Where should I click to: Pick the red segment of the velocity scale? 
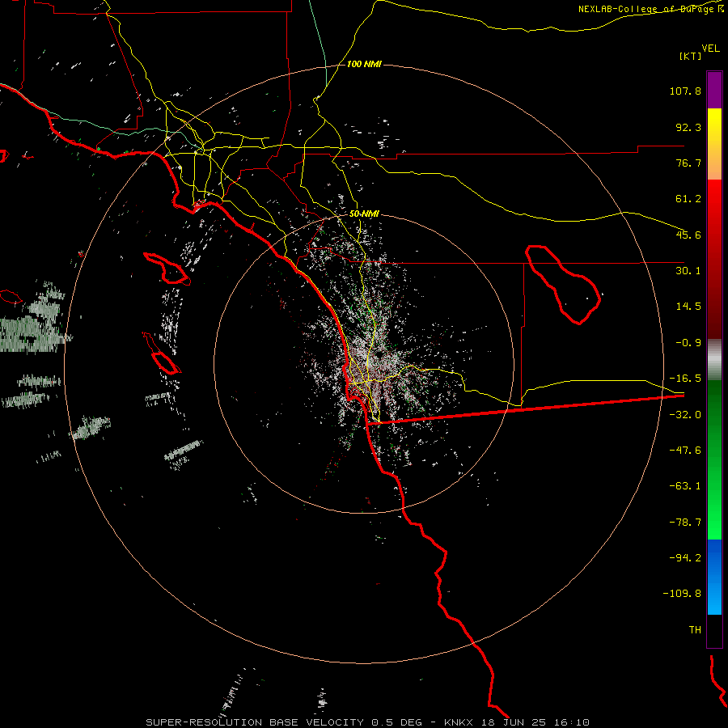point(714,259)
